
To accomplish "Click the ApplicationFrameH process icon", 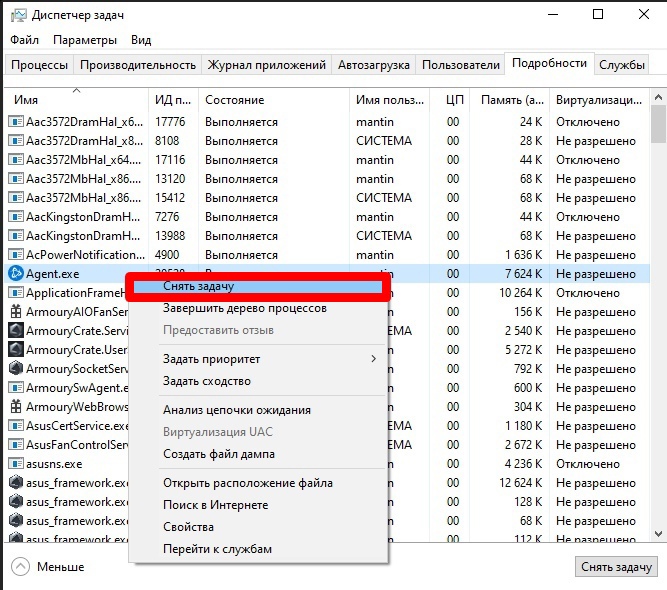I will tap(16, 293).
